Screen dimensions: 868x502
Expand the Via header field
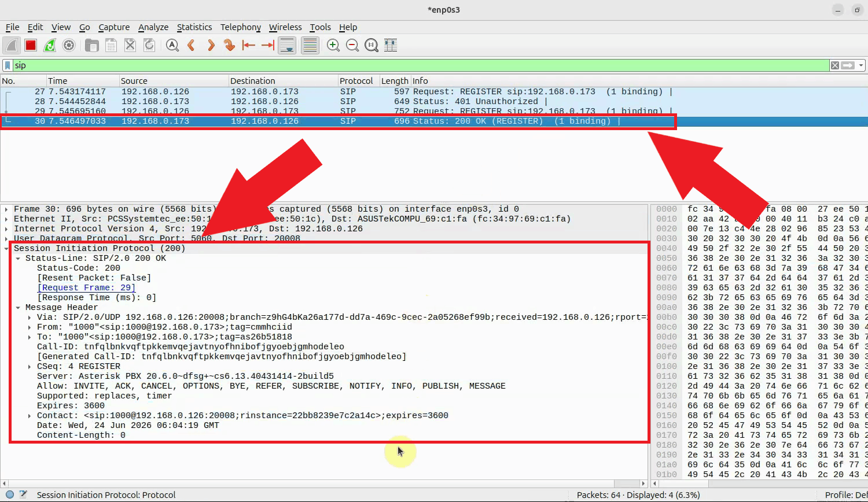30,318
